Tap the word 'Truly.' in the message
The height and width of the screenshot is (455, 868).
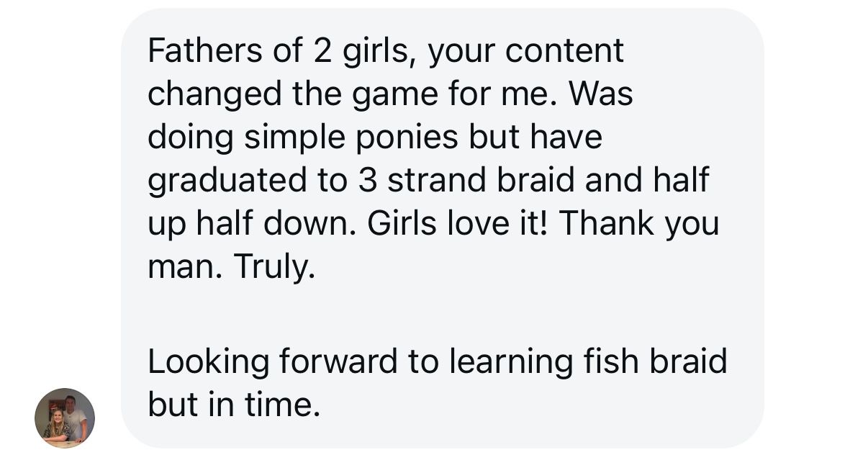[274, 268]
